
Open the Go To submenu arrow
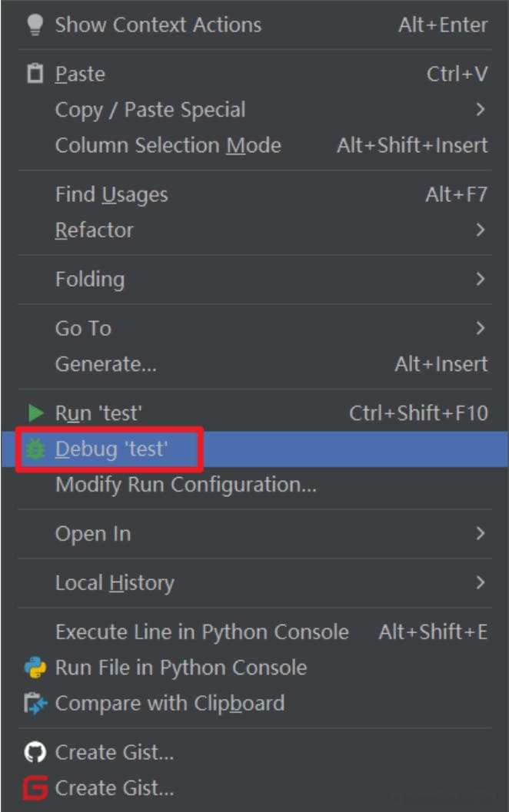(x=481, y=328)
